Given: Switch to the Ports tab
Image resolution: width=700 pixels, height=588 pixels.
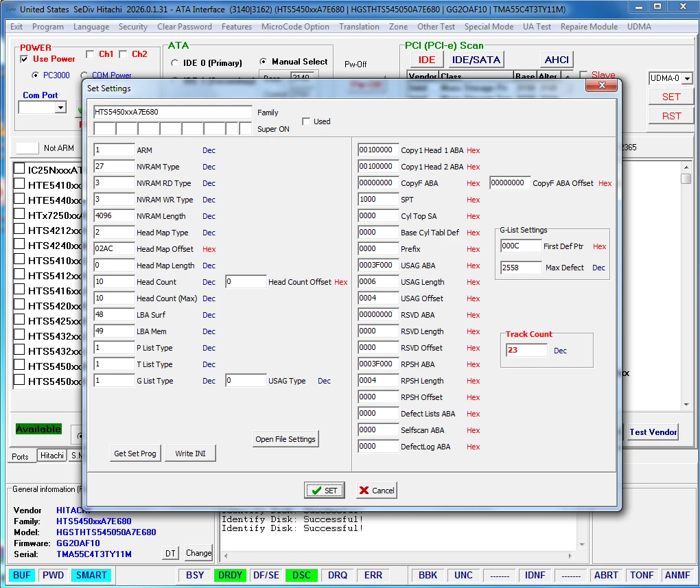Looking at the screenshot, I should tap(20, 456).
